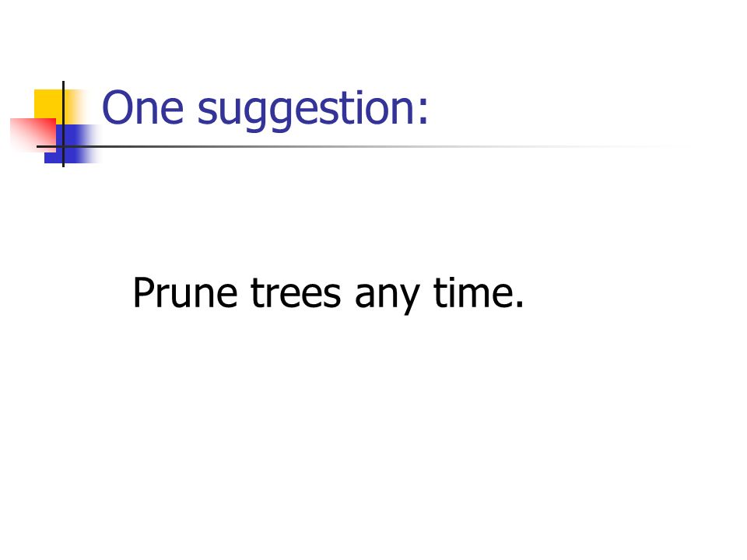Click the word "trees" in the body
The height and width of the screenshot is (560, 747).
[x=296, y=293]
